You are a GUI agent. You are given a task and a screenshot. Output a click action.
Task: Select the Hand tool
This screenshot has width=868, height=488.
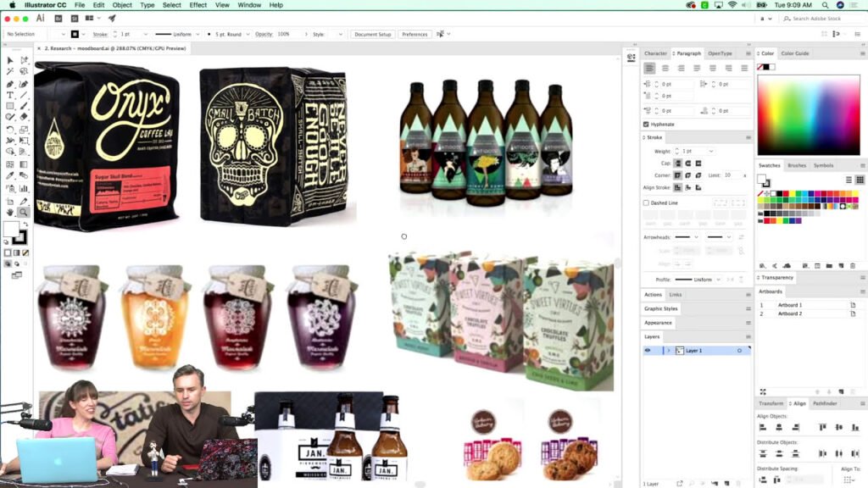point(10,212)
